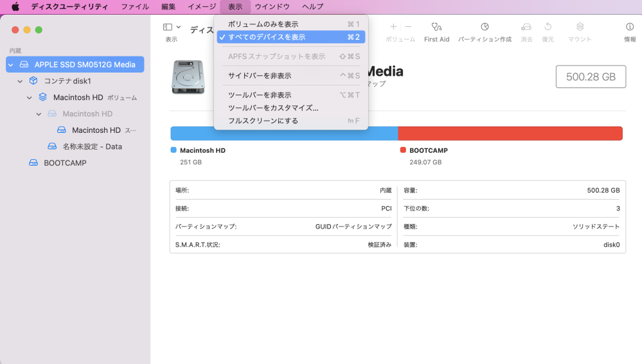Open the イメージ menu
Viewport: 642px width, 364px height.
(201, 6)
